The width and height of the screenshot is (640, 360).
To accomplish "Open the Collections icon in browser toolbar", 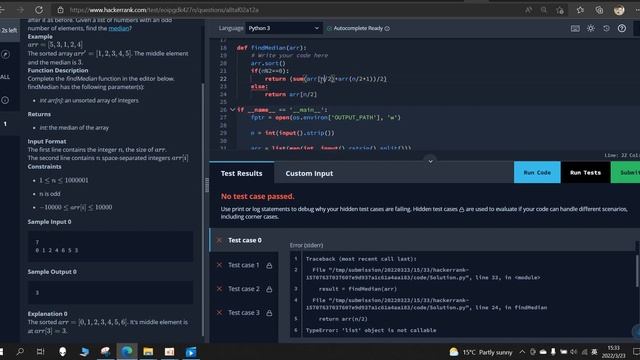I will (599, 10).
